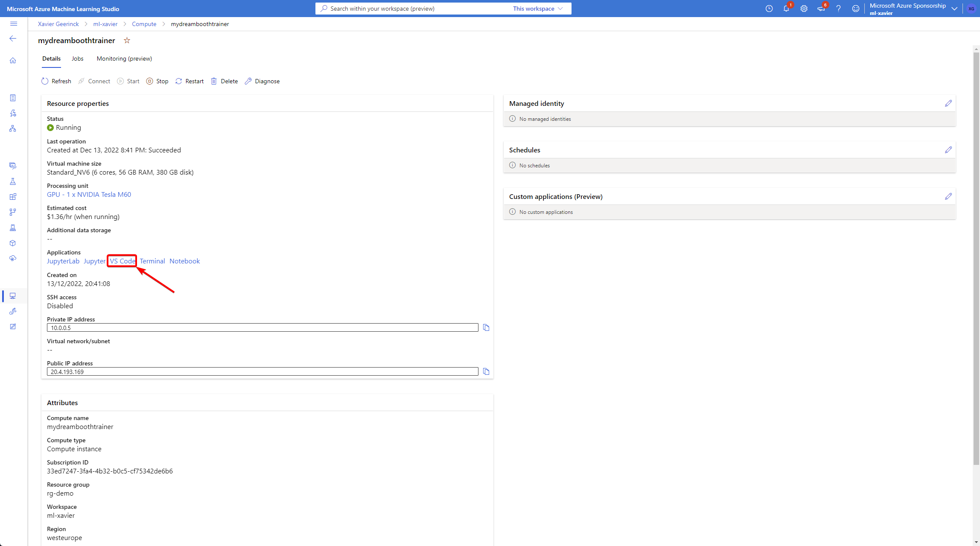The height and width of the screenshot is (546, 980).
Task: Toggle the hamburger navigation menu
Action: (x=14, y=24)
